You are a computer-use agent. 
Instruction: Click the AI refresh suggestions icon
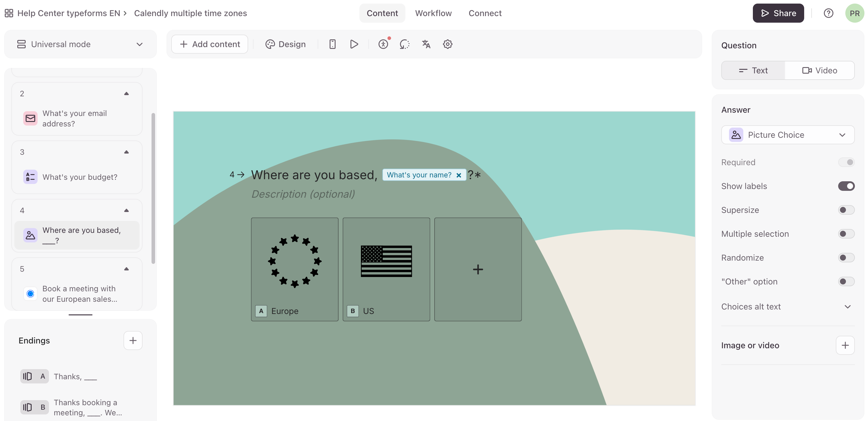(x=404, y=44)
